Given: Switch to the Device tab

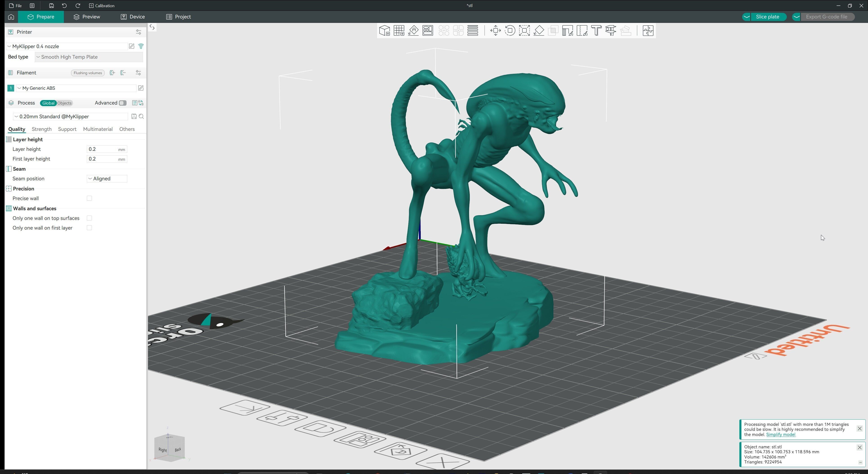Looking at the screenshot, I should click(133, 17).
